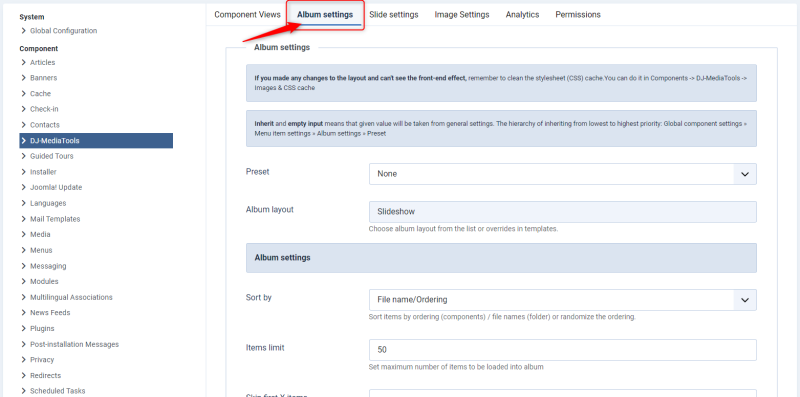Open Post-installation Messages entry
The width and height of the screenshot is (800, 397).
tap(74, 344)
